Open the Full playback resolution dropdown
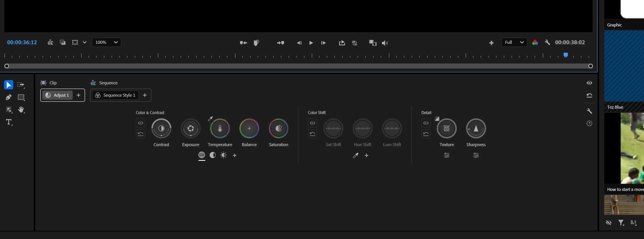The image size is (644, 239). tap(514, 42)
